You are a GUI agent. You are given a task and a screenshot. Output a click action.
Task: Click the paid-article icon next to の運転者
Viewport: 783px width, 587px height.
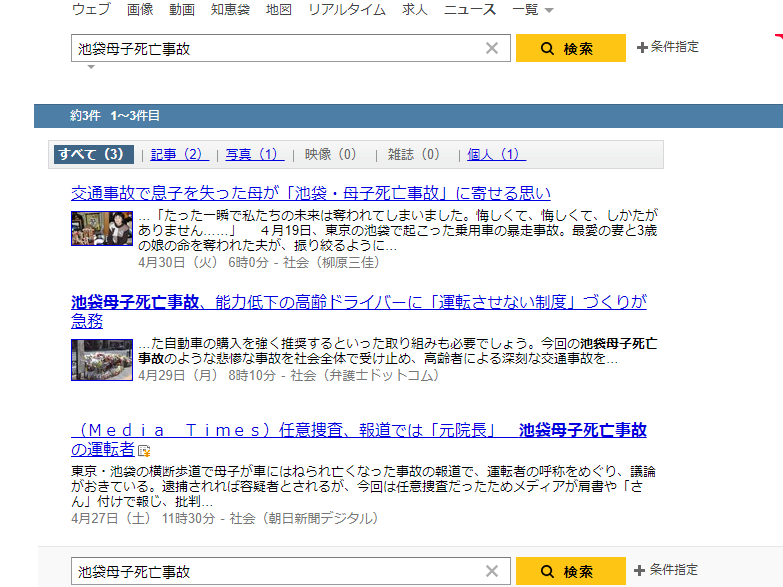coord(144,451)
